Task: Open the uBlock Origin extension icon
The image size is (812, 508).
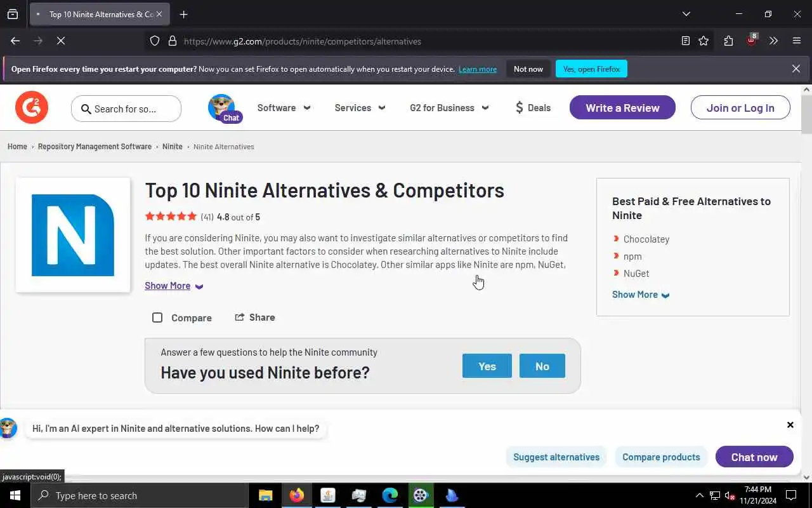Action: pos(752,40)
